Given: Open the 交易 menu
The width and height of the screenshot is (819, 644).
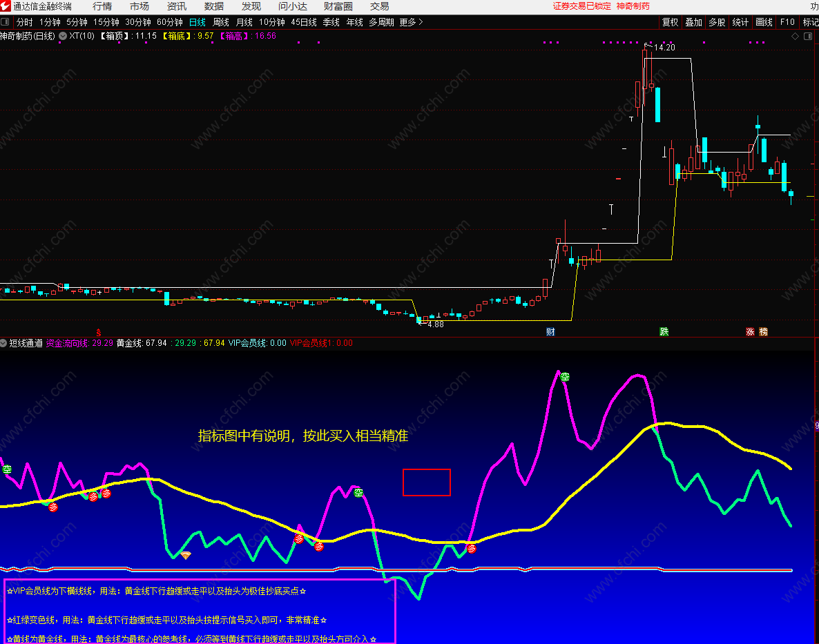Looking at the screenshot, I should (379, 6).
